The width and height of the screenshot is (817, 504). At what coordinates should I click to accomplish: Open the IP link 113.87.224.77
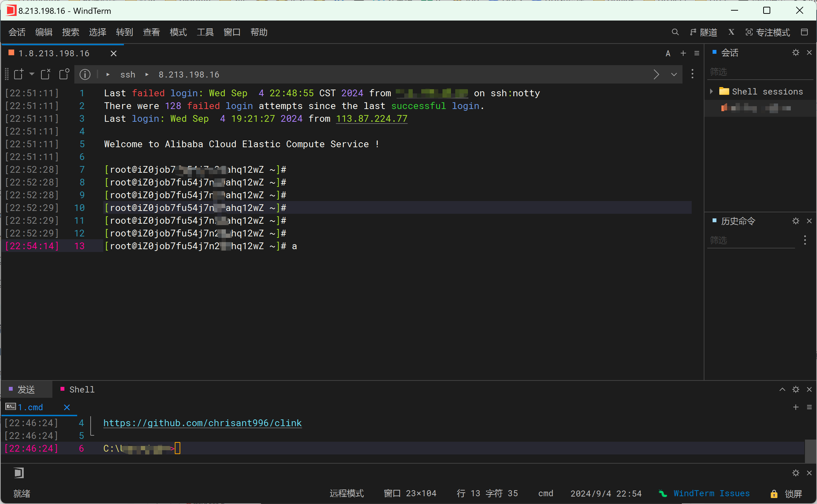coord(372,119)
